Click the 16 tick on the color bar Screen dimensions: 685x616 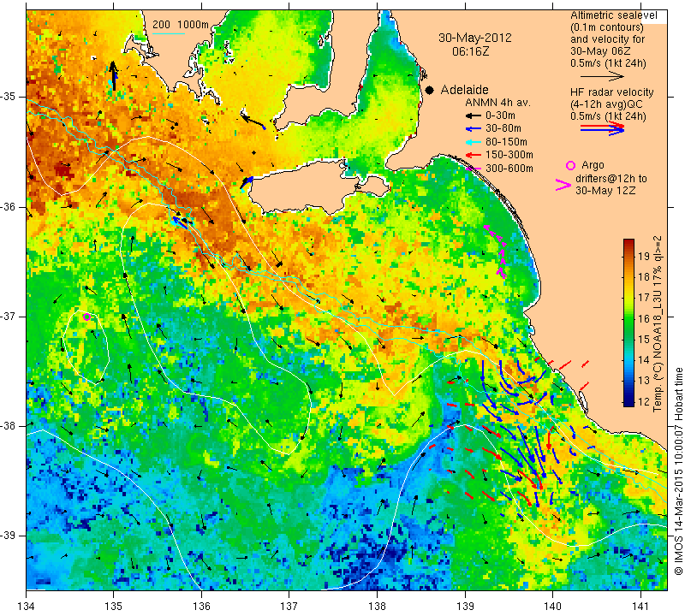tap(644, 319)
